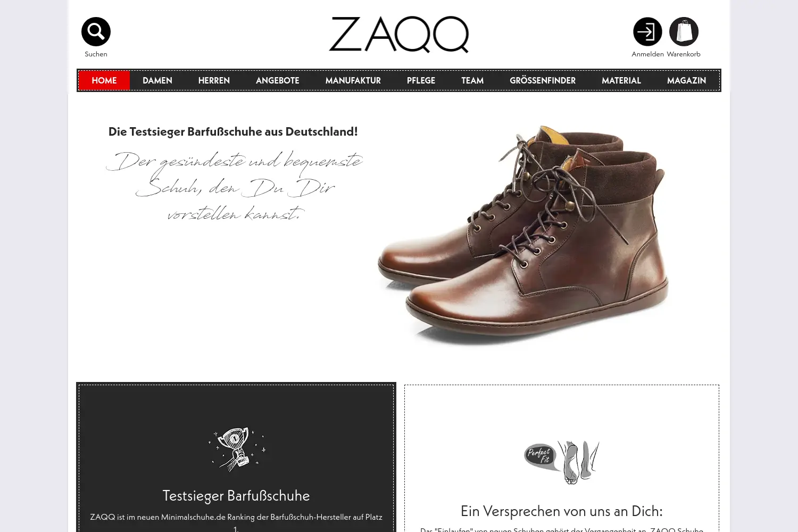Click the Testsieger Barfußschuhe heading
798x532 pixels.
(236, 496)
